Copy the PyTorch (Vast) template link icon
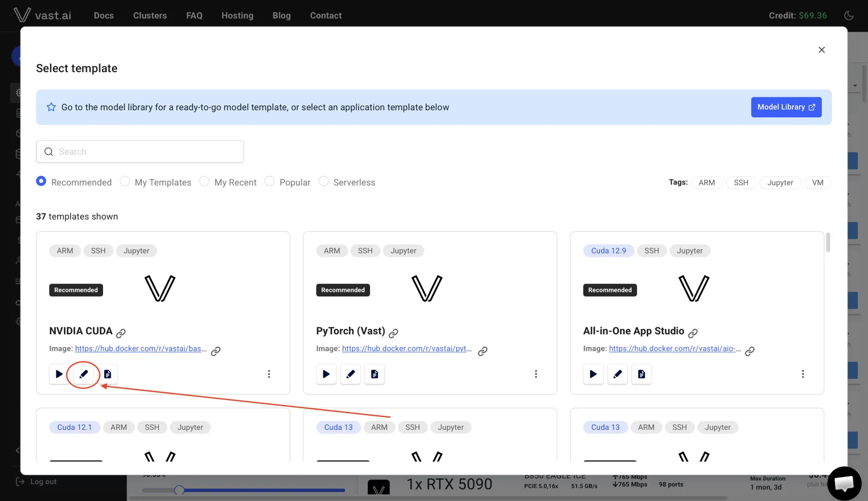Image resolution: width=868 pixels, height=501 pixels. click(x=393, y=333)
